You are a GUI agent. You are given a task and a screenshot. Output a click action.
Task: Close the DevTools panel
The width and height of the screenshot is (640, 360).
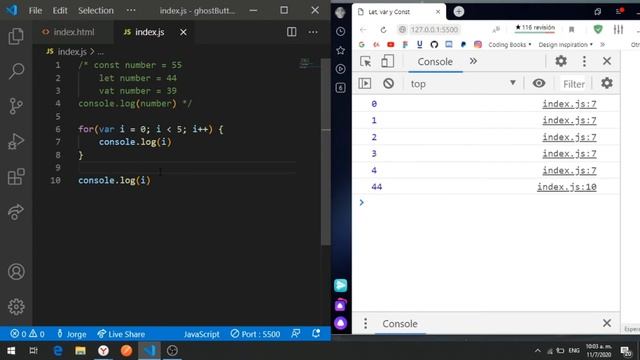pos(607,61)
